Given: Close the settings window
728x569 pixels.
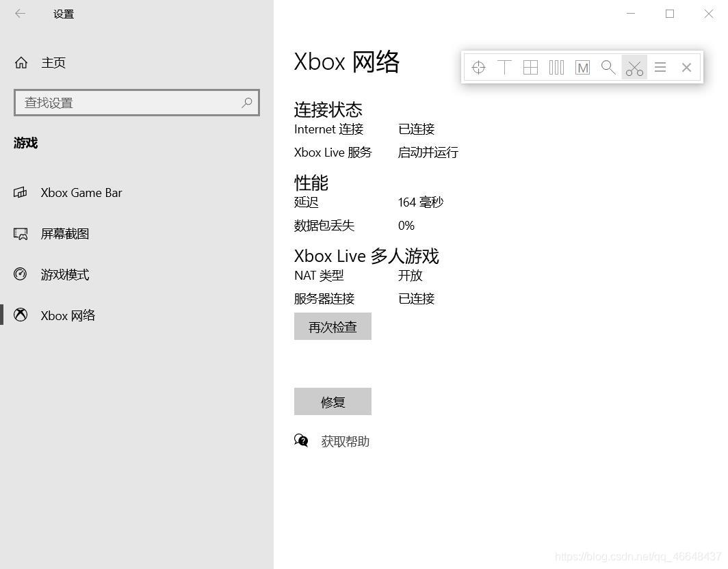Looking at the screenshot, I should point(709,14).
